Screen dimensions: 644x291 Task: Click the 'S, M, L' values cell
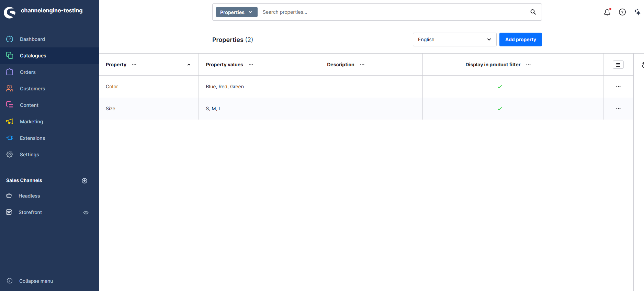(259, 109)
